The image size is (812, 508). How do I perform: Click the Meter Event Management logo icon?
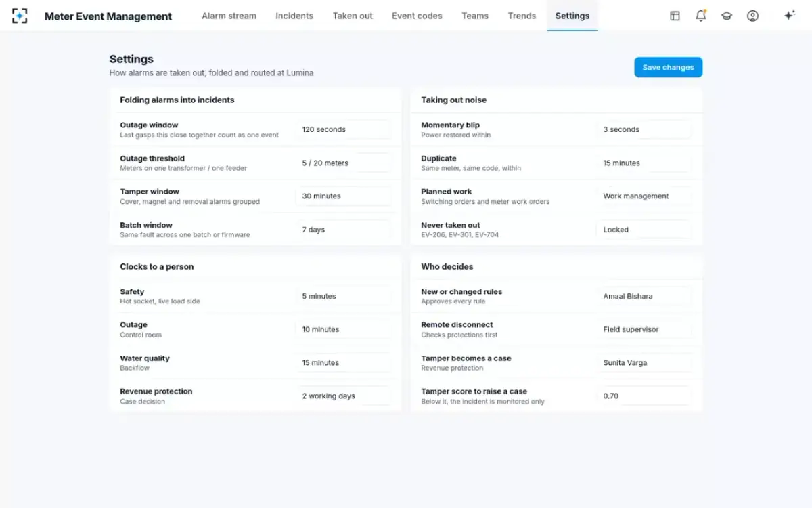(x=20, y=16)
